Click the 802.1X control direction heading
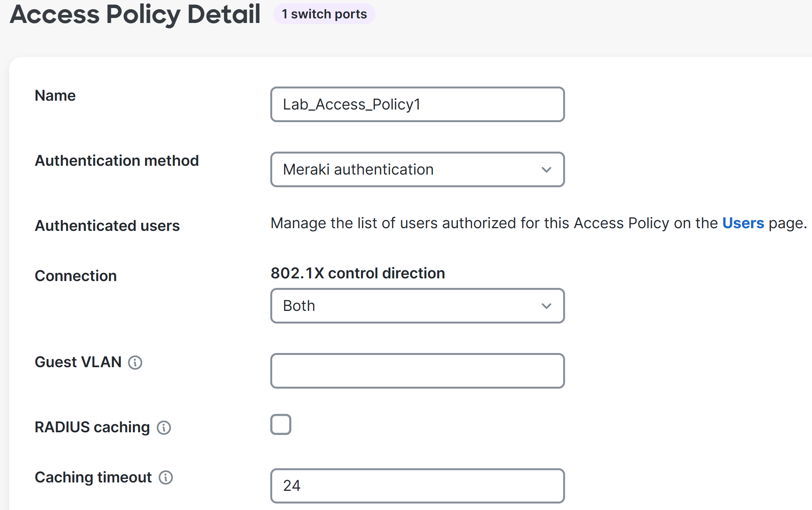 coord(358,273)
